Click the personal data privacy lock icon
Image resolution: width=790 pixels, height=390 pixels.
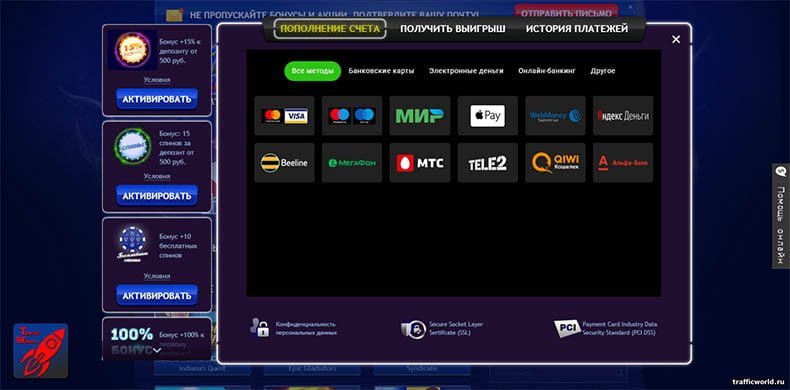259,328
